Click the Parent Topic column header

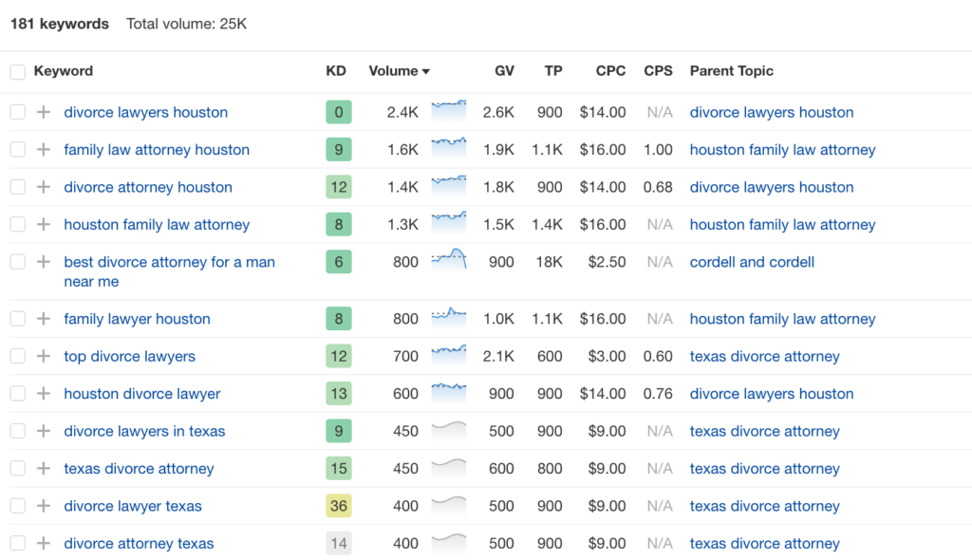click(x=731, y=71)
